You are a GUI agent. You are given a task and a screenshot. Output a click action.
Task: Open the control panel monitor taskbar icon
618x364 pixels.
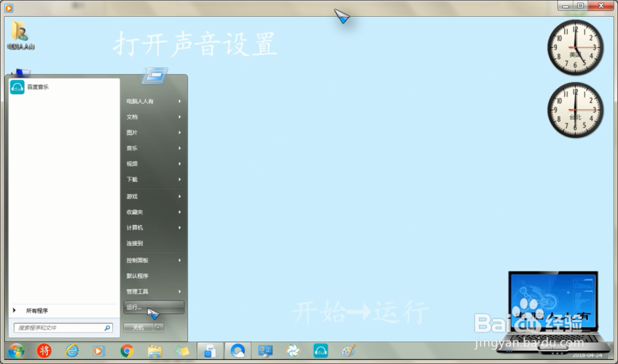coord(265,350)
